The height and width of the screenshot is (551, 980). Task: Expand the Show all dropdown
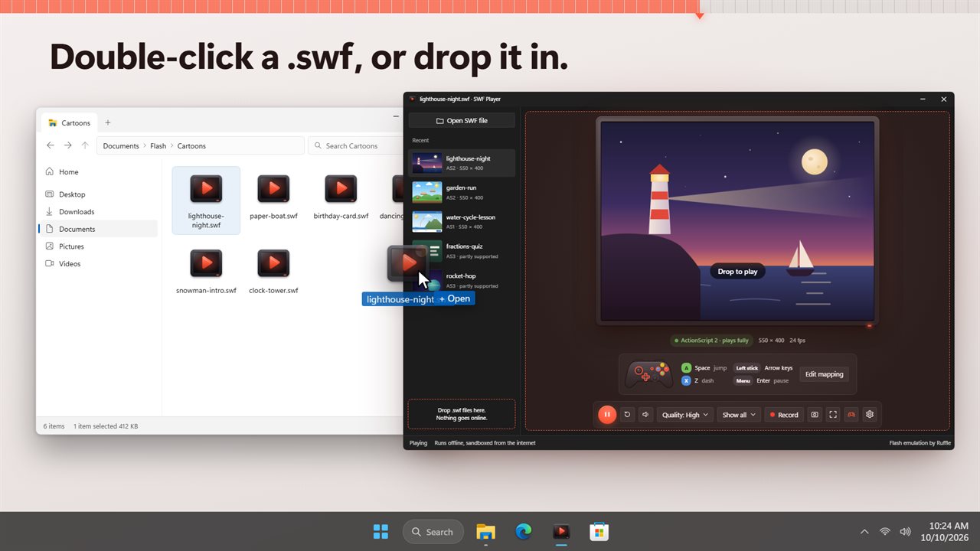pos(740,415)
